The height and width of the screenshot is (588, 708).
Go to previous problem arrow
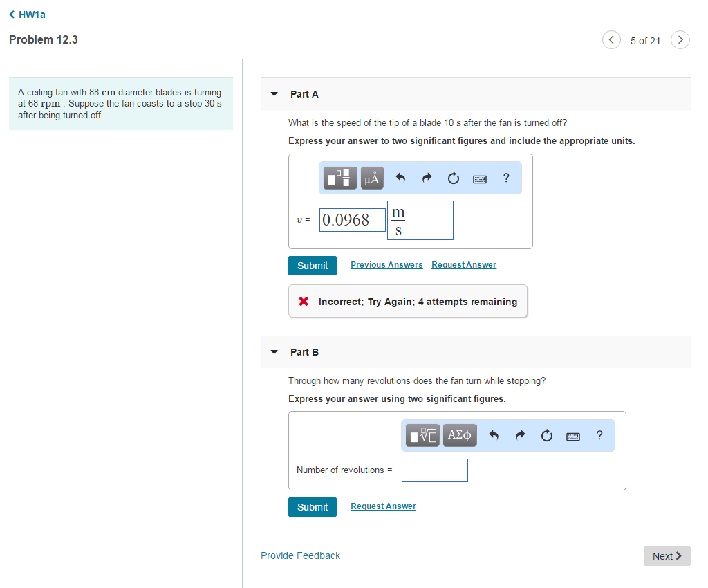[x=611, y=39]
